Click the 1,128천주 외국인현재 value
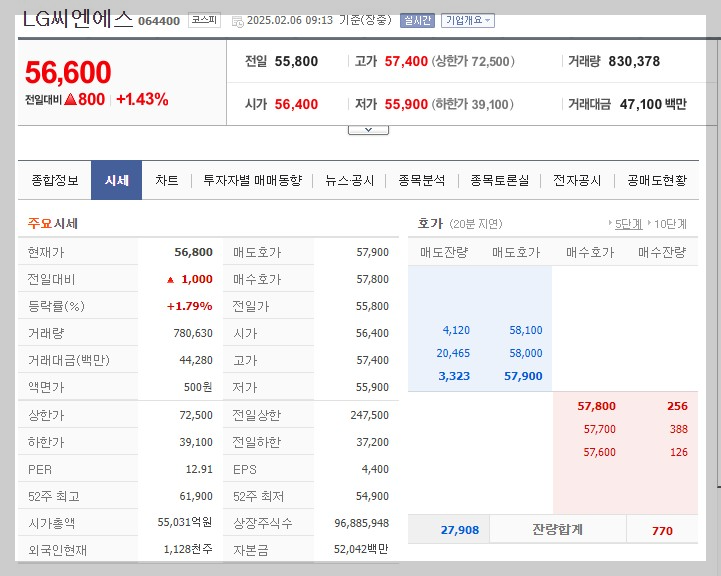This screenshot has width=721, height=576. [x=188, y=549]
